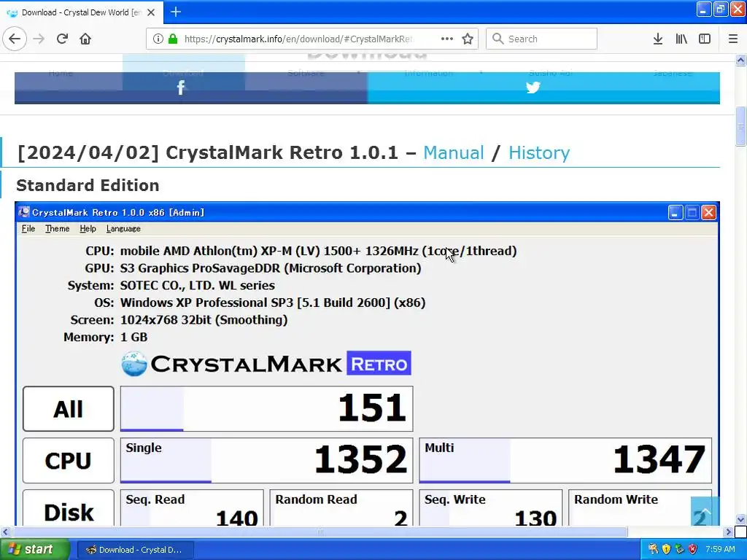Click the red security alert shield tray icon
747x560 pixels.
click(693, 549)
